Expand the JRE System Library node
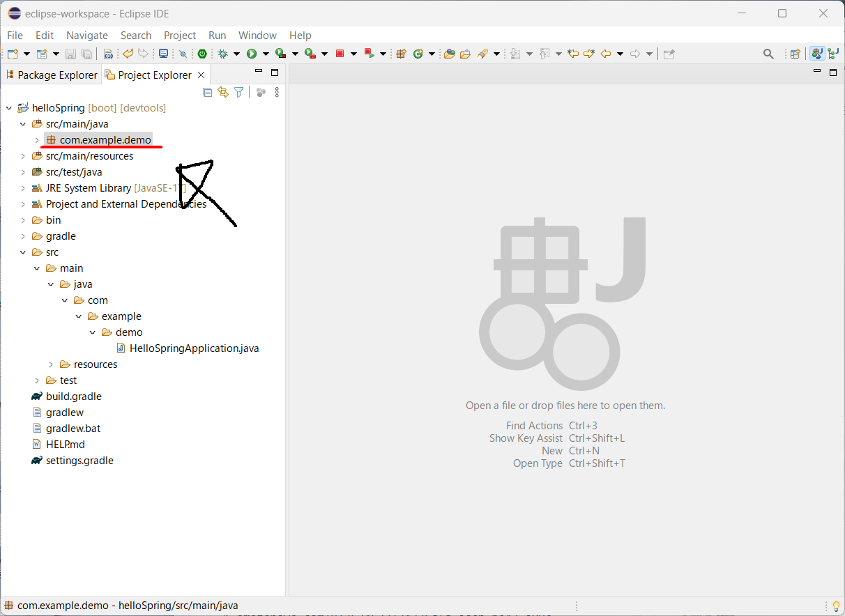 (x=22, y=187)
